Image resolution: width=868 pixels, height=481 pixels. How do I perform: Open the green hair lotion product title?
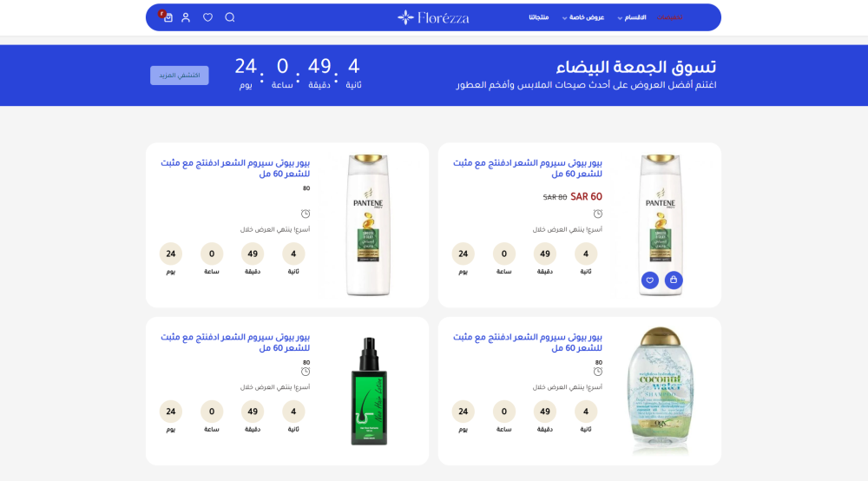click(235, 343)
